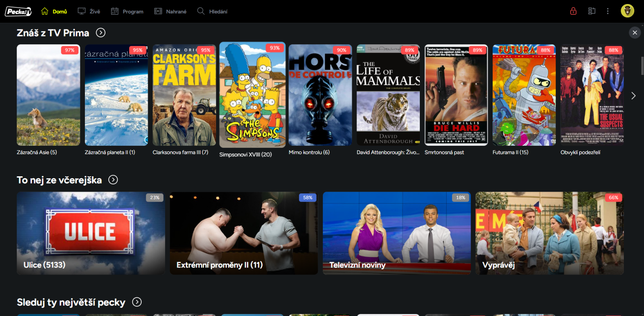This screenshot has height=316, width=644.
Task: Click the Pecka.TV logo
Action: click(x=18, y=11)
